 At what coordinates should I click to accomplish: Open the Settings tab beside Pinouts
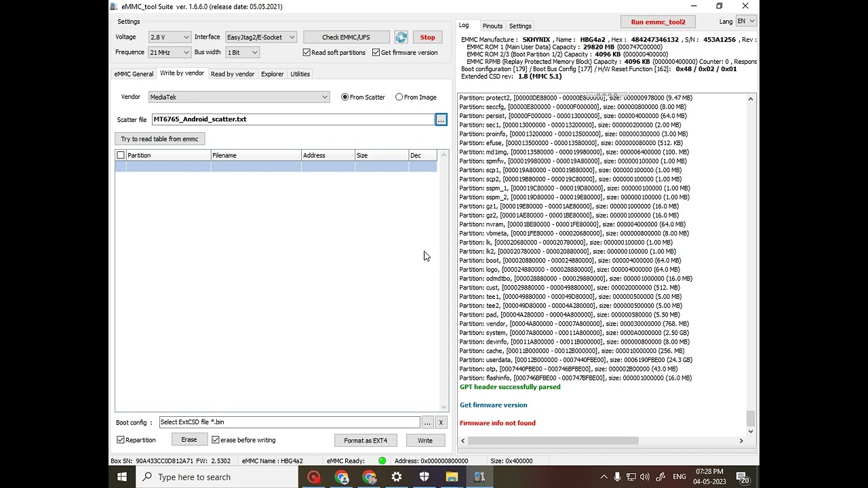520,26
